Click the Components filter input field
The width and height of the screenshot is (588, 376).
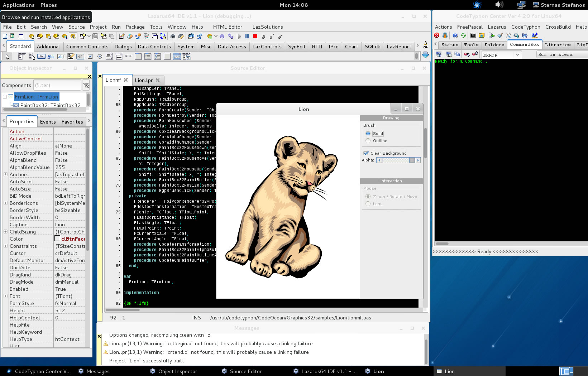[x=57, y=85]
